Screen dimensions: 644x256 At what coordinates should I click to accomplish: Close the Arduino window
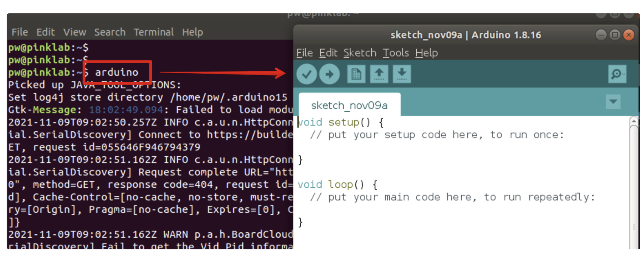[x=629, y=35]
